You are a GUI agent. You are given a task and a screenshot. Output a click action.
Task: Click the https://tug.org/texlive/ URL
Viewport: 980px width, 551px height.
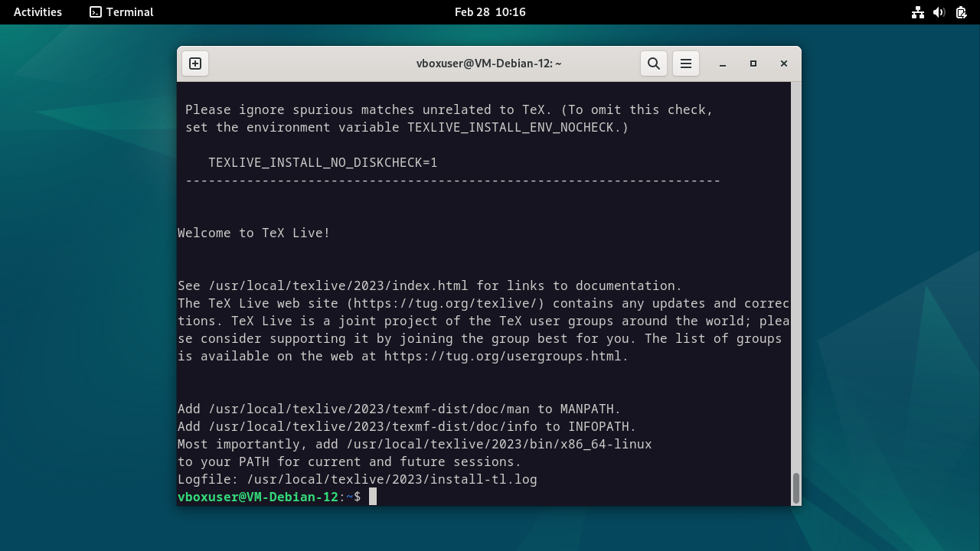pos(445,303)
